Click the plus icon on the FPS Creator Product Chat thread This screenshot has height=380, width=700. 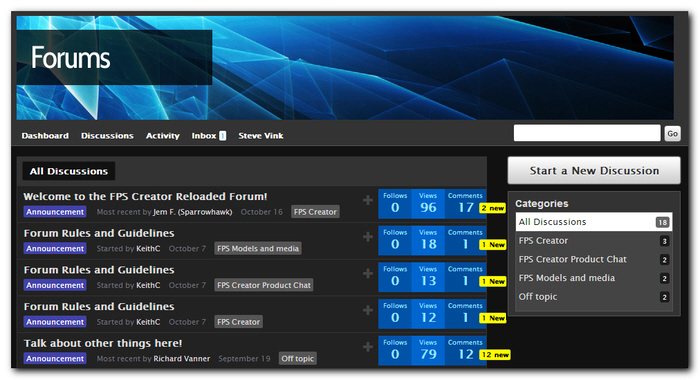tap(368, 273)
